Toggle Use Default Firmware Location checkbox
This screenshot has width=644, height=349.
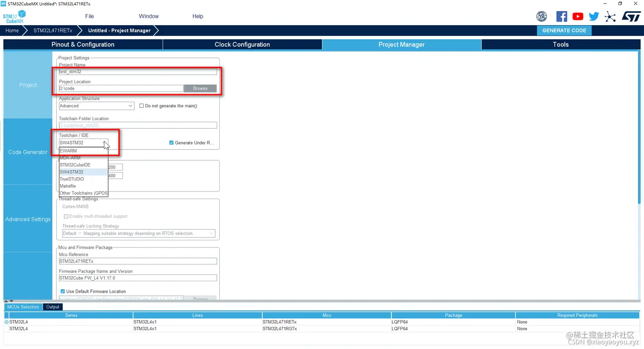(x=63, y=291)
